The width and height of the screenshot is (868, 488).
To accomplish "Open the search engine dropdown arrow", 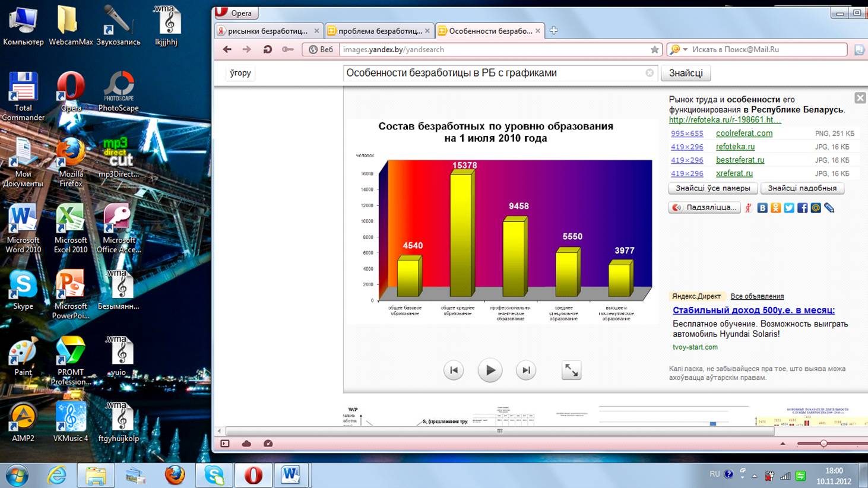I will tap(685, 50).
